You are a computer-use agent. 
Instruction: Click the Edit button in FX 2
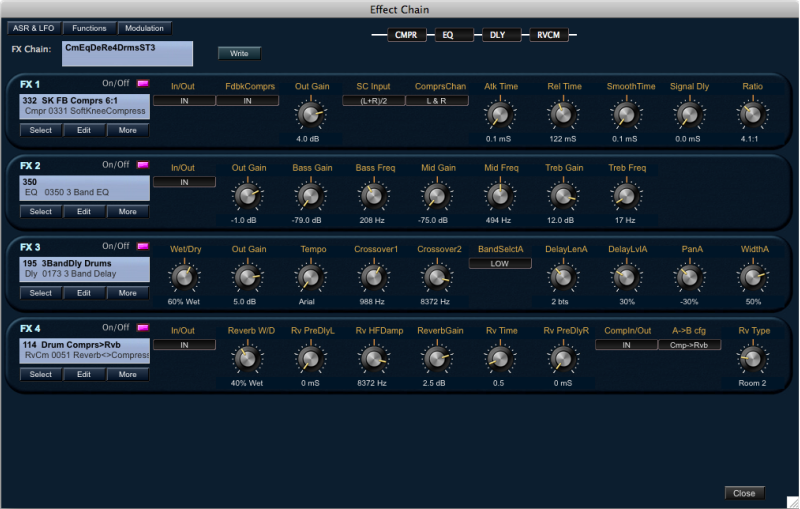[x=84, y=212]
